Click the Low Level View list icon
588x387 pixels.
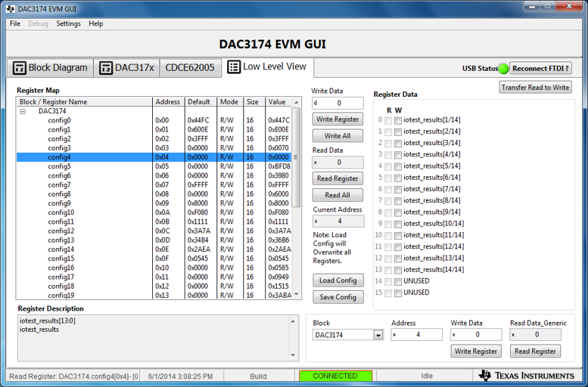coord(234,67)
